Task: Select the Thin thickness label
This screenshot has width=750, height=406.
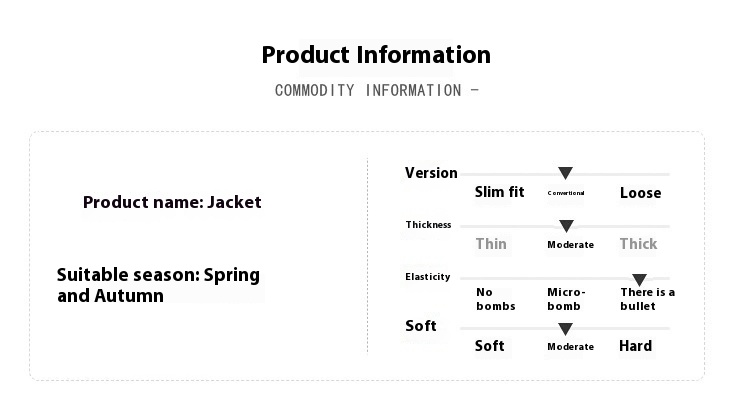Action: 491,244
